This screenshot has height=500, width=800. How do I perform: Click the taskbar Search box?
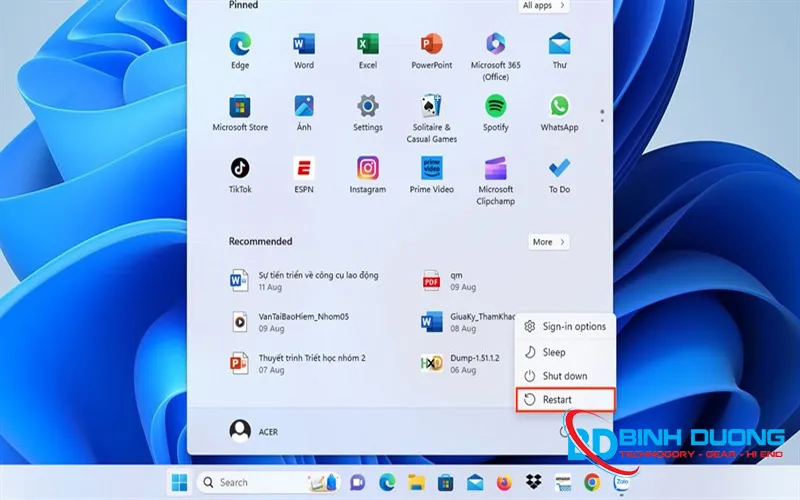(x=268, y=482)
